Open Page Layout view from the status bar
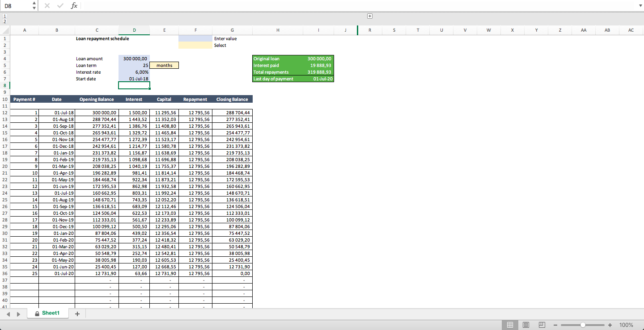This screenshot has width=644, height=330. click(526, 325)
